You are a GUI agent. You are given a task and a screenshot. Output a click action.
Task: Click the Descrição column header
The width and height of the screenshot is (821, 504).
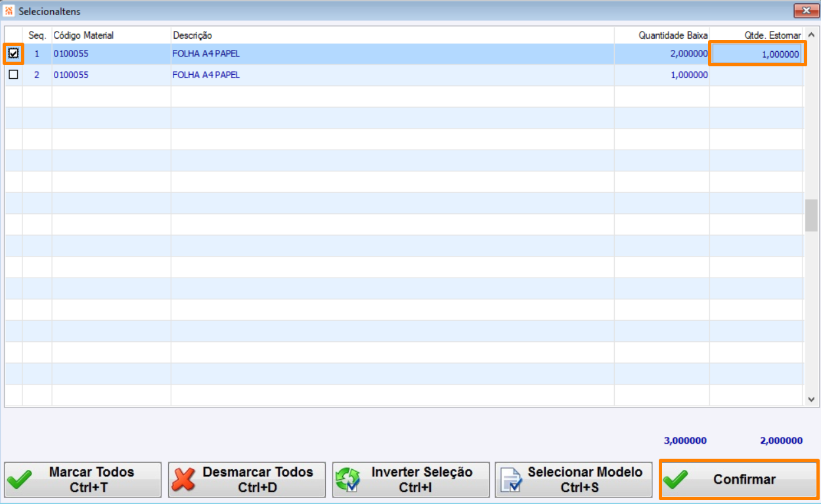[393, 35]
